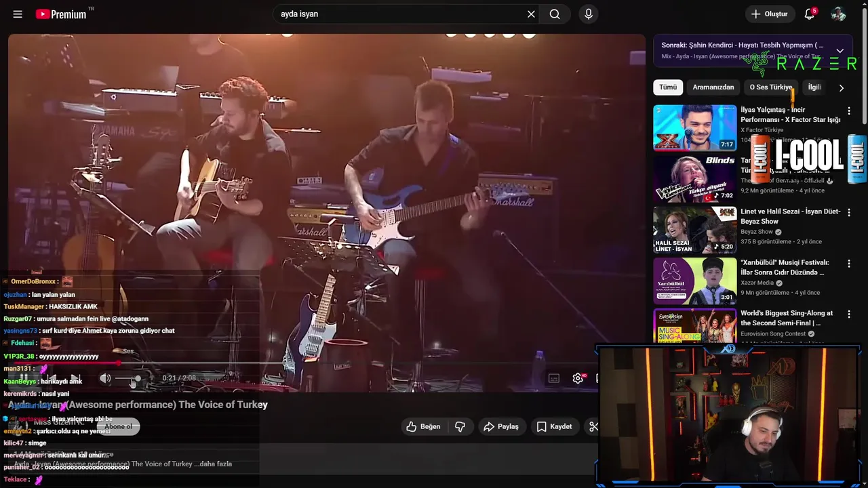Run search with the magnifier button
Screen dimensions: 868x488
coord(555,14)
